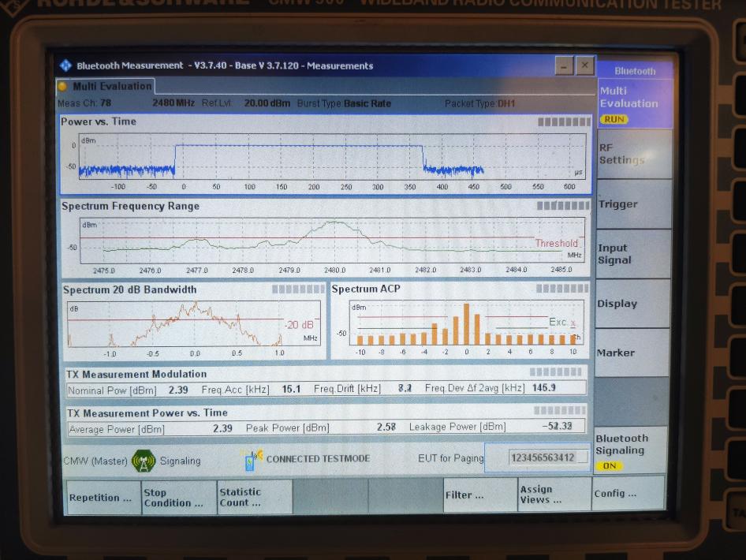Image resolution: width=746 pixels, height=560 pixels.
Task: Toggle the Bluetooth Signaling ON softkey
Action: [630, 450]
